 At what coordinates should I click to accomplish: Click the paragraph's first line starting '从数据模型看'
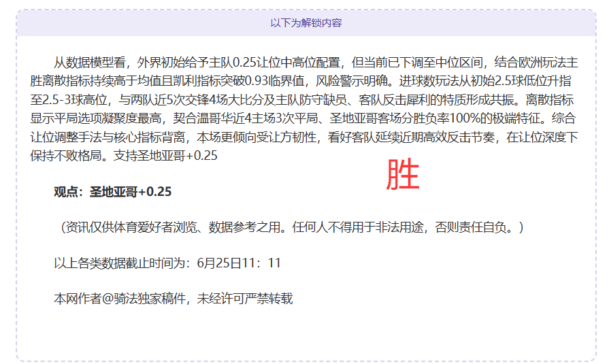(x=316, y=63)
